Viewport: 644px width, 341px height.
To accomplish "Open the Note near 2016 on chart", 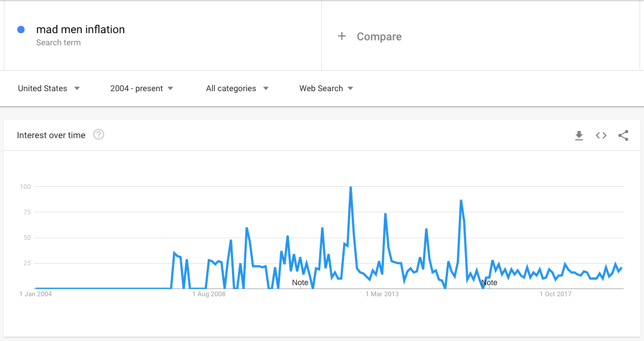I will 489,282.
